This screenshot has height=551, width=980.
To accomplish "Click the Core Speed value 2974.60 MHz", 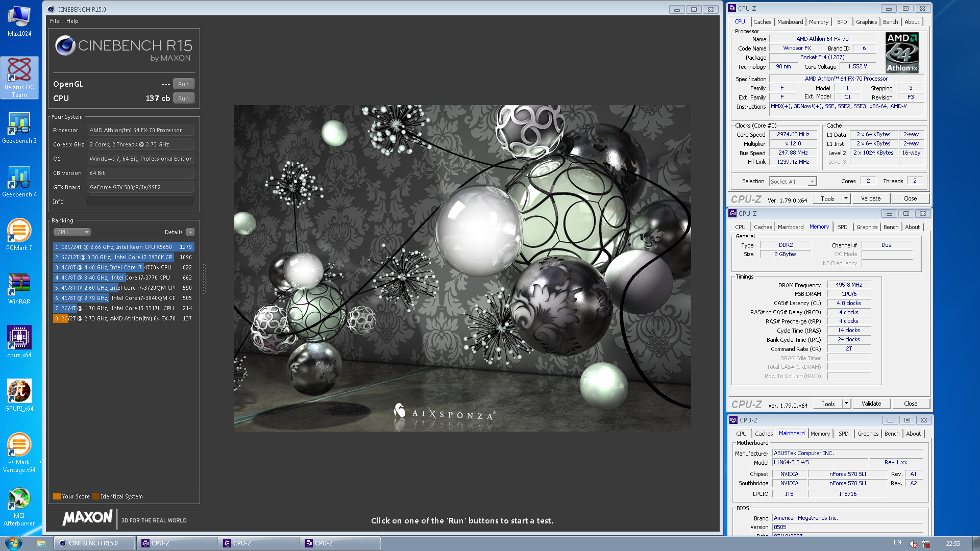I will pyautogui.click(x=793, y=135).
